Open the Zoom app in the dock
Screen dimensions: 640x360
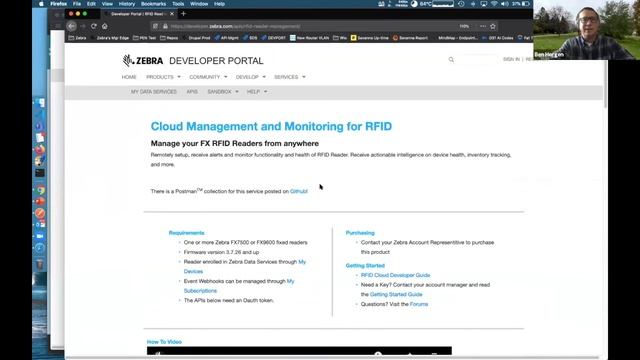coord(40,236)
